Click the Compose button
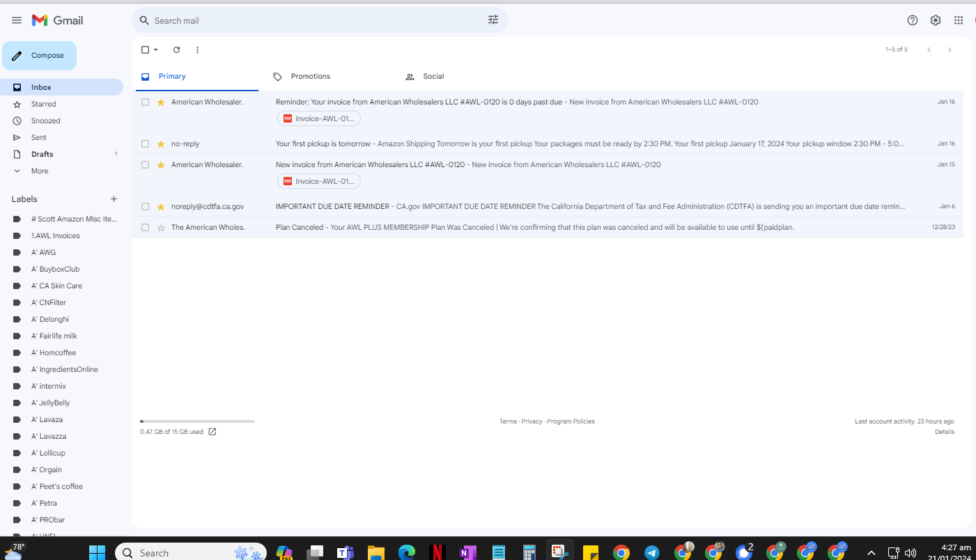 click(39, 56)
